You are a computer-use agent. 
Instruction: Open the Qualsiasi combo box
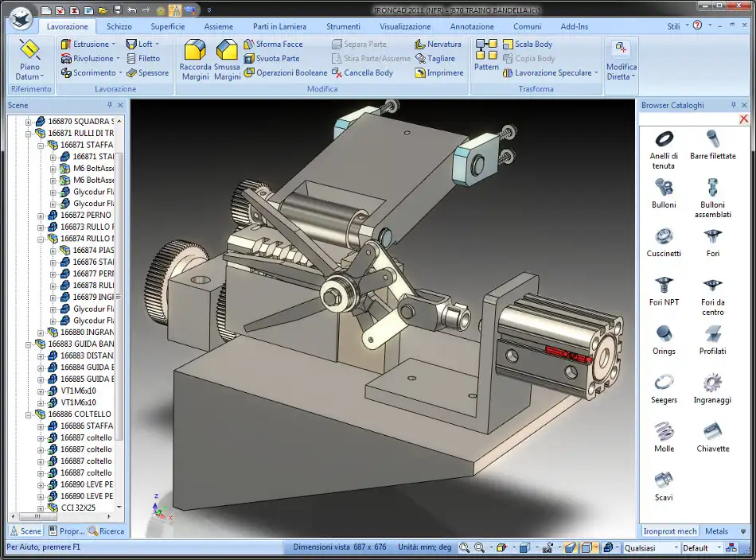pyautogui.click(x=676, y=547)
